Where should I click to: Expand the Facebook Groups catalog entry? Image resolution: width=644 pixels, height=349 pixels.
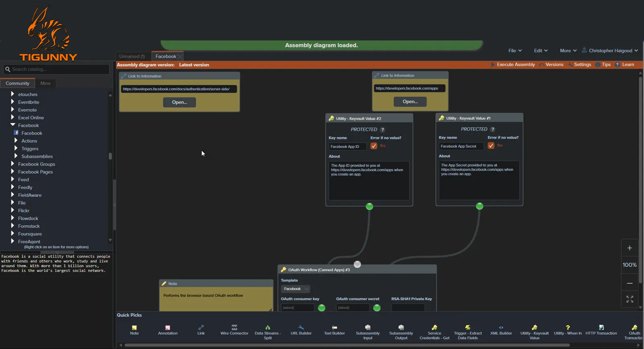pos(12,164)
